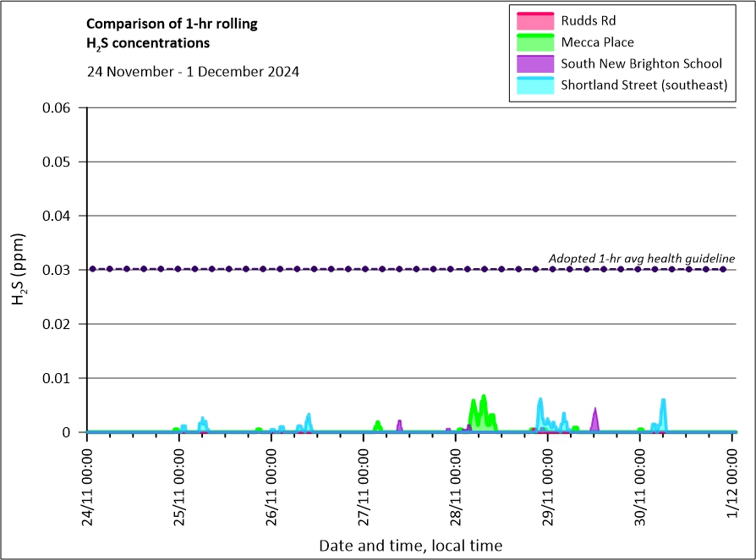Image resolution: width=756 pixels, height=560 pixels.
Task: Click the 'Adopted 1-hr avg health guideline' label
Action: [x=641, y=258]
